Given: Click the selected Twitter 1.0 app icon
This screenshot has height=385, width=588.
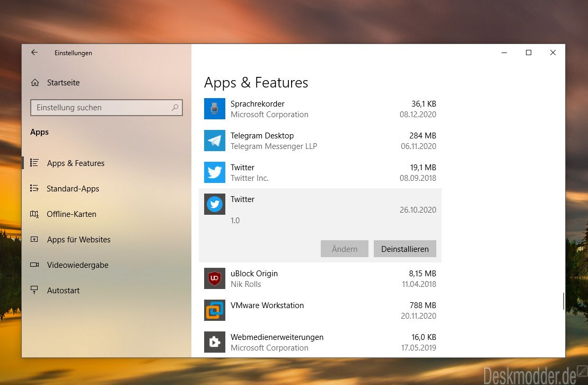Looking at the screenshot, I should coord(215,204).
